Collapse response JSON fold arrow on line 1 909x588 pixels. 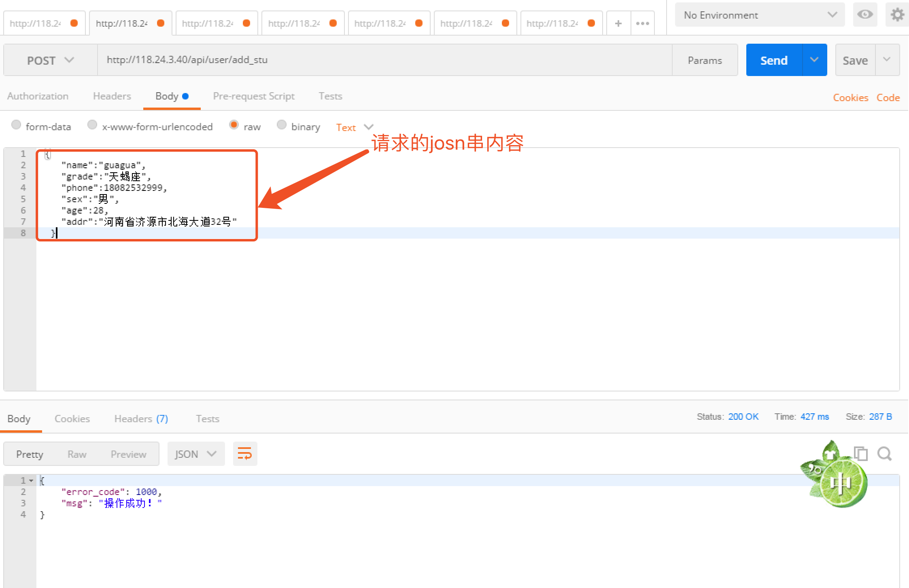[31, 480]
